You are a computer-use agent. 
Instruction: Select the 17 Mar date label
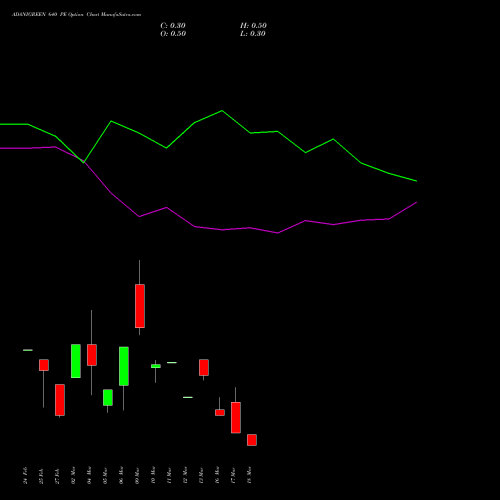click(234, 475)
